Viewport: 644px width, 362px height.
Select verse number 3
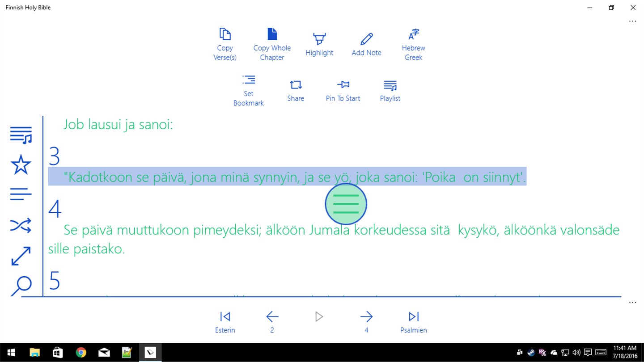(x=54, y=156)
